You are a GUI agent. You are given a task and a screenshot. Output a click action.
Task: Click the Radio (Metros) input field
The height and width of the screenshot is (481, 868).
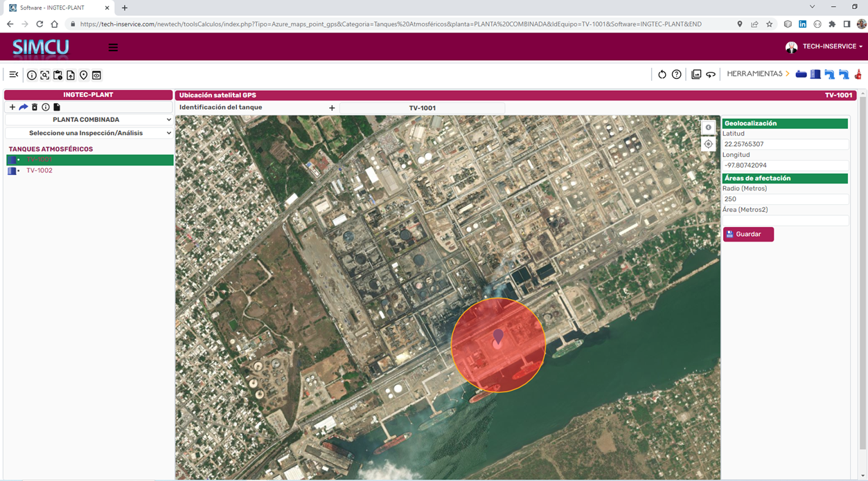[x=785, y=199]
